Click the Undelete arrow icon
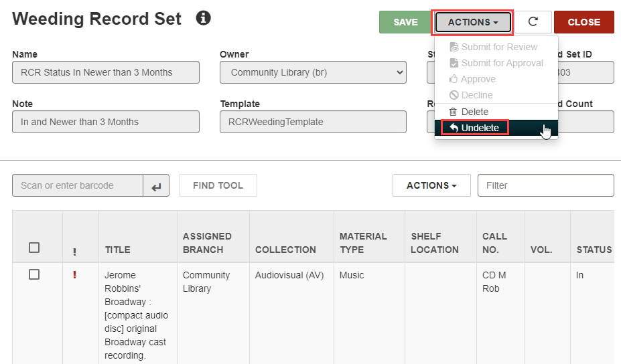The height and width of the screenshot is (364, 621). [454, 128]
